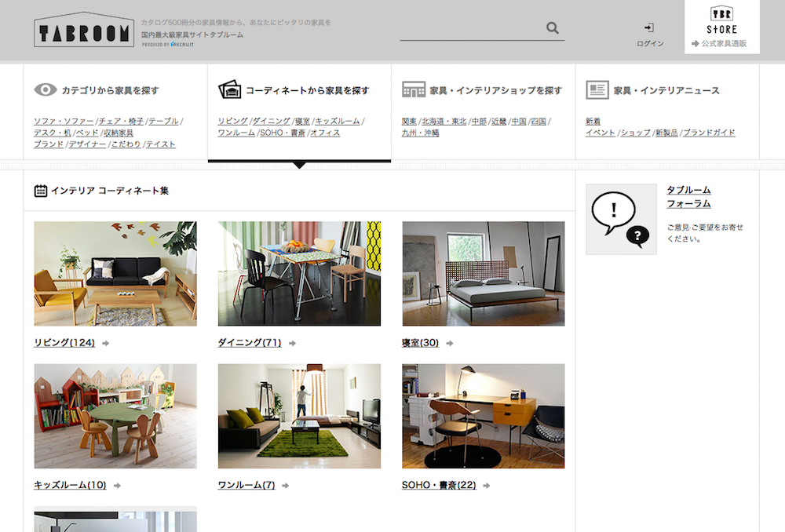The height and width of the screenshot is (532, 785).
Task: Open タブルーム フォーラム link
Action: (688, 197)
